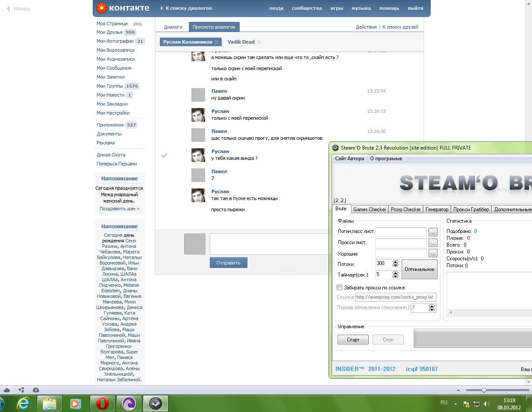Click the network tray icon
Image resolution: width=532 pixels, height=412 pixels.
point(476,404)
